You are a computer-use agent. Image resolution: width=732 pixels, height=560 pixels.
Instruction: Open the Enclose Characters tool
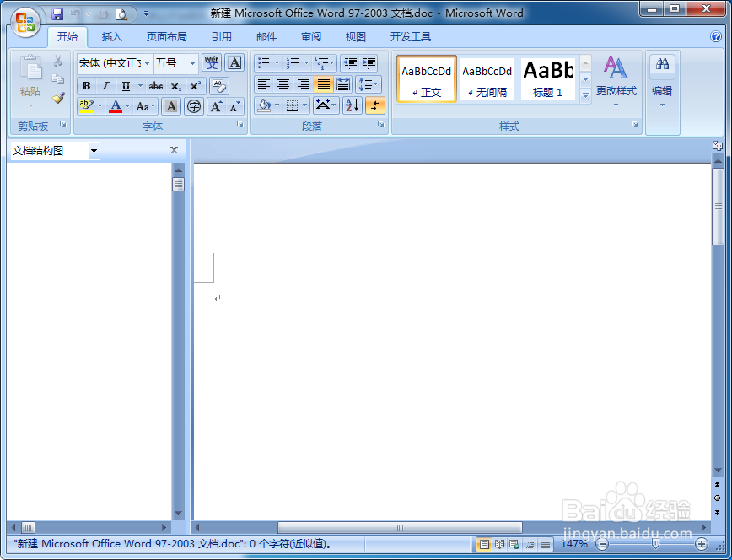(194, 106)
